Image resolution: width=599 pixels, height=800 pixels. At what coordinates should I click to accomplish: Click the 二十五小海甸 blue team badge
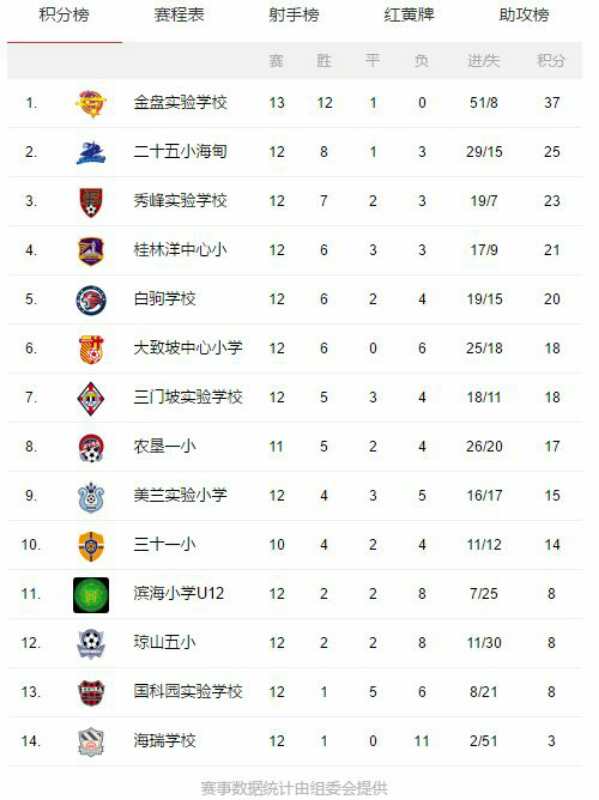pyautogui.click(x=91, y=152)
